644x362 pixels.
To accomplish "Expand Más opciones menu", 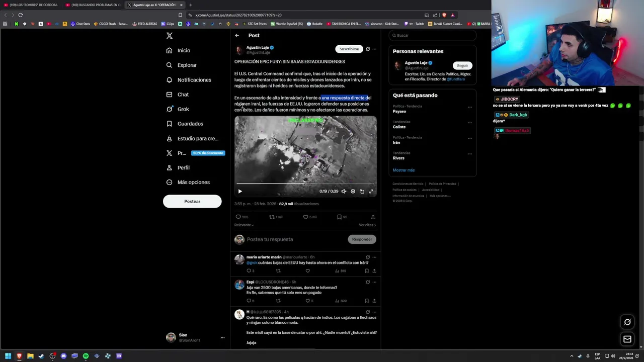I will [188, 182].
